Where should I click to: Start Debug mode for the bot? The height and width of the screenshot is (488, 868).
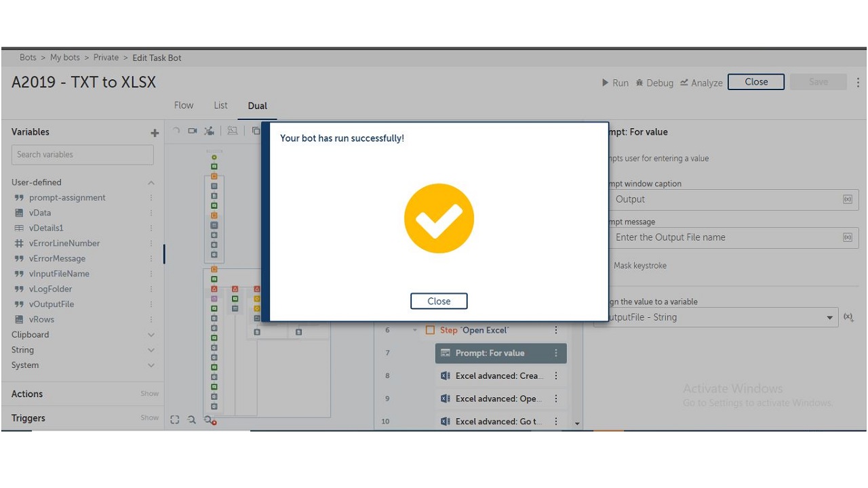point(654,83)
